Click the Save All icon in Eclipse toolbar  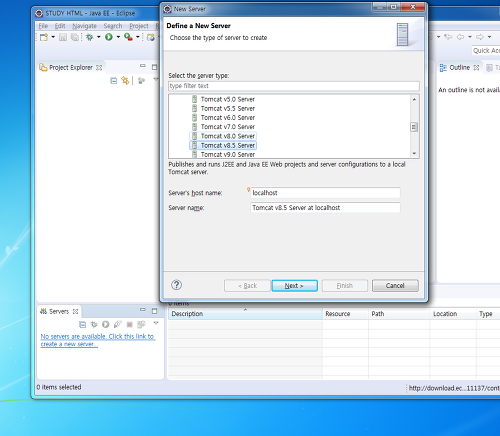pyautogui.click(x=75, y=37)
